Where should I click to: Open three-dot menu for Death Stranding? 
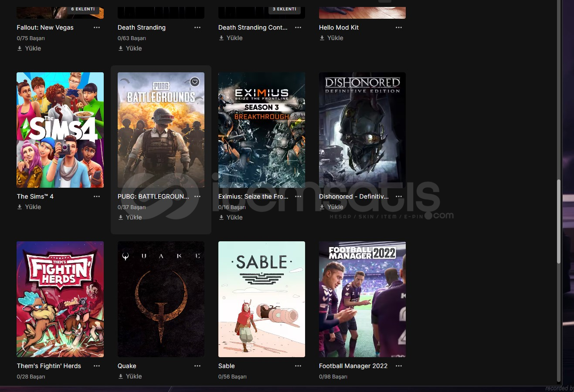197,27
